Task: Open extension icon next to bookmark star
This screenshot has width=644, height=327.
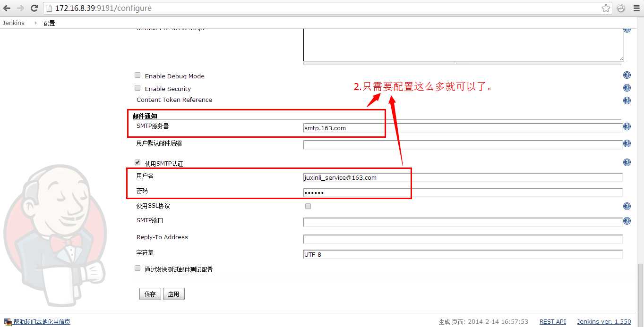Action: pyautogui.click(x=621, y=8)
